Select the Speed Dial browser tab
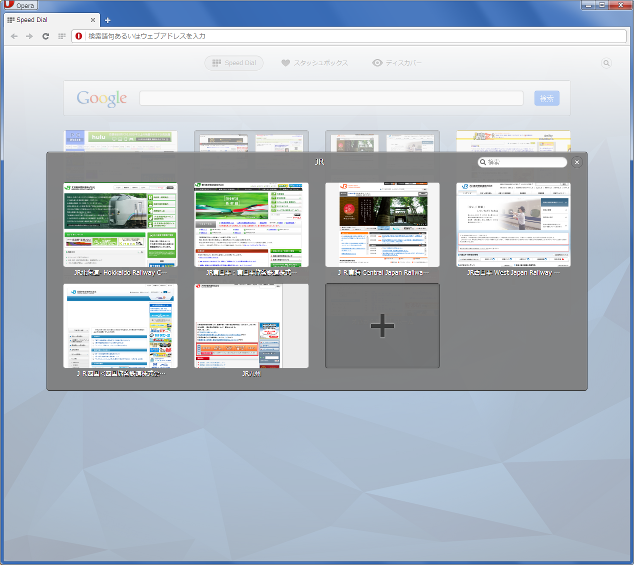634x565 pixels. (x=51, y=20)
